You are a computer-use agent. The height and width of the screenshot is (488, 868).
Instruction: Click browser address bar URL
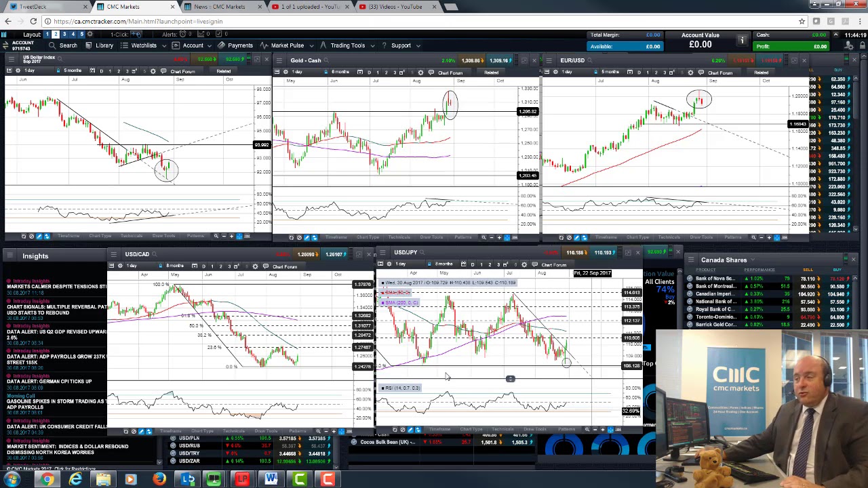point(138,22)
